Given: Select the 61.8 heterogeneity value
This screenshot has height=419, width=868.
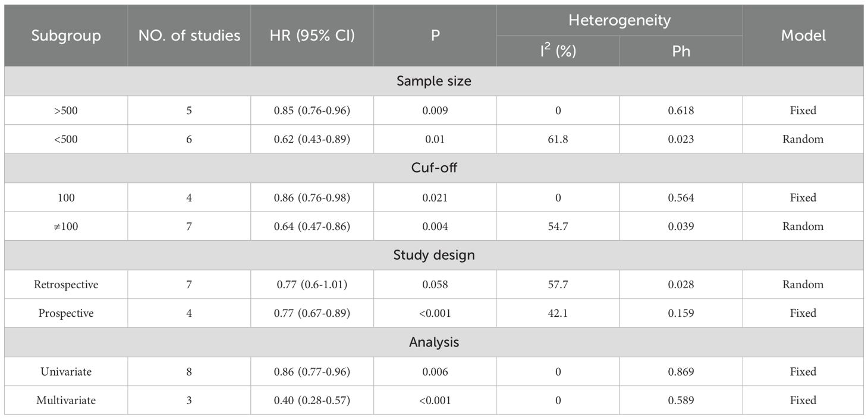Looking at the screenshot, I should [558, 139].
